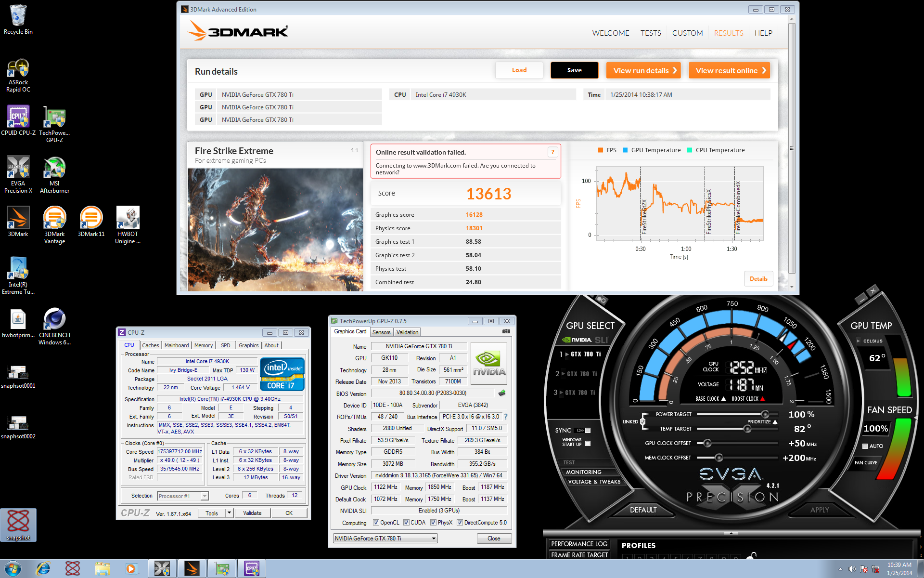Toggle the CUDA checkbox in GPU-Z

tap(406, 523)
